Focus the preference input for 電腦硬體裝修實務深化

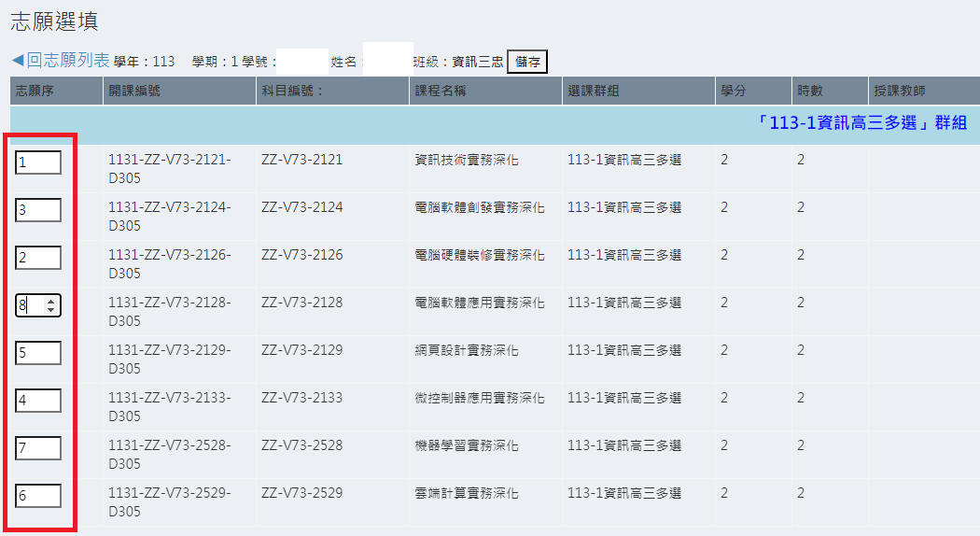(37, 258)
